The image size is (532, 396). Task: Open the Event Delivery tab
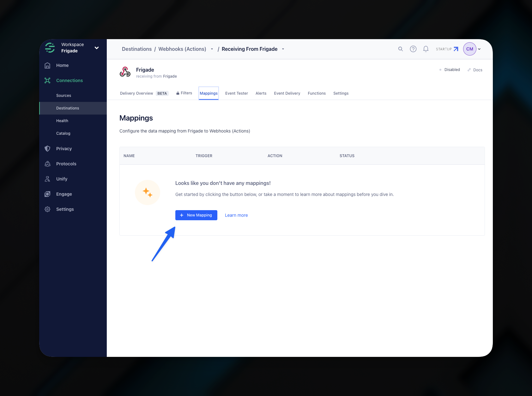pyautogui.click(x=287, y=93)
